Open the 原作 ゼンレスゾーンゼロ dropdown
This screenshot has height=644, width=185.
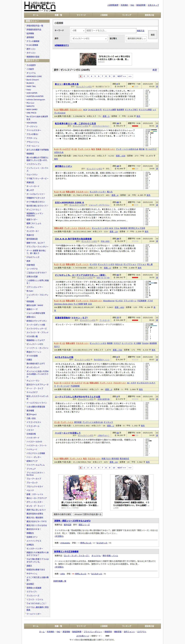89,39
